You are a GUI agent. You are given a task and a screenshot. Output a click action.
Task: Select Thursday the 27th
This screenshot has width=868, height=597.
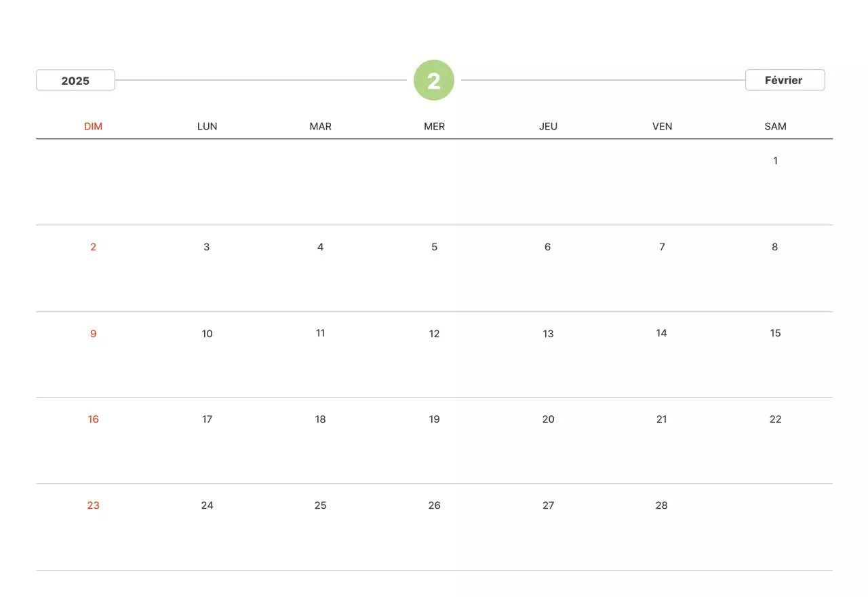click(x=548, y=505)
